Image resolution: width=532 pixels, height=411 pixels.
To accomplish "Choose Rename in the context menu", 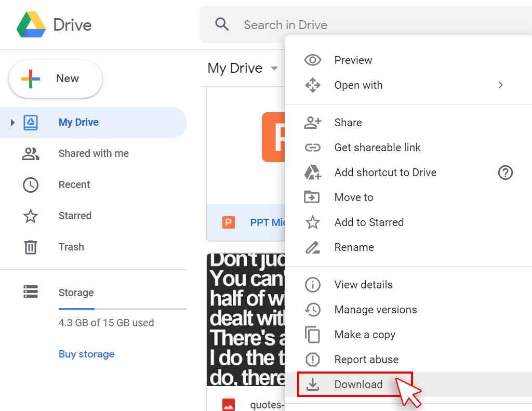I will [354, 247].
